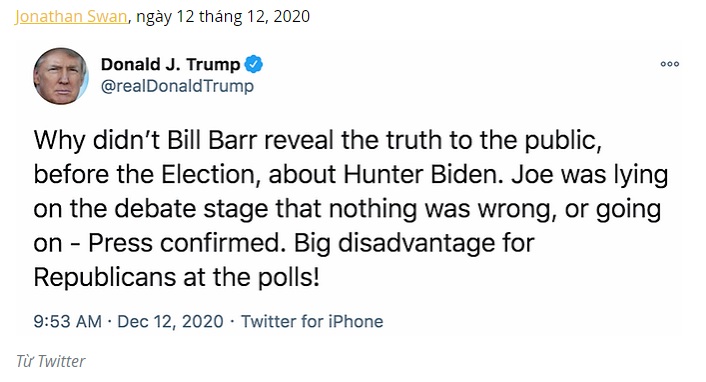Select the Donald J. Trump display name
706x382 pixels.
pyautogui.click(x=170, y=64)
